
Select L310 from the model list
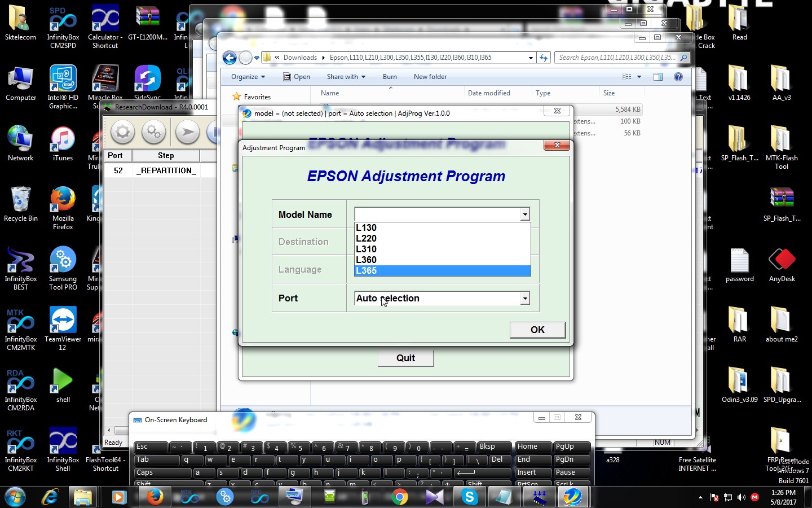[442, 249]
